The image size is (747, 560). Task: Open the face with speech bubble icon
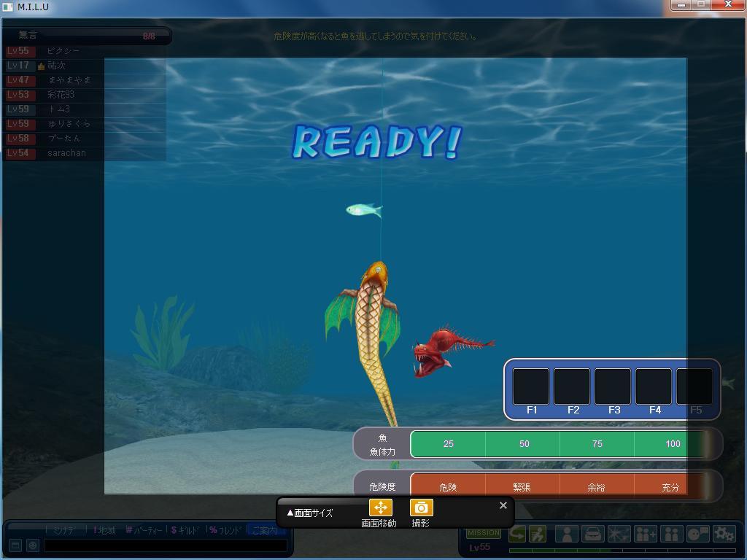tap(698, 534)
